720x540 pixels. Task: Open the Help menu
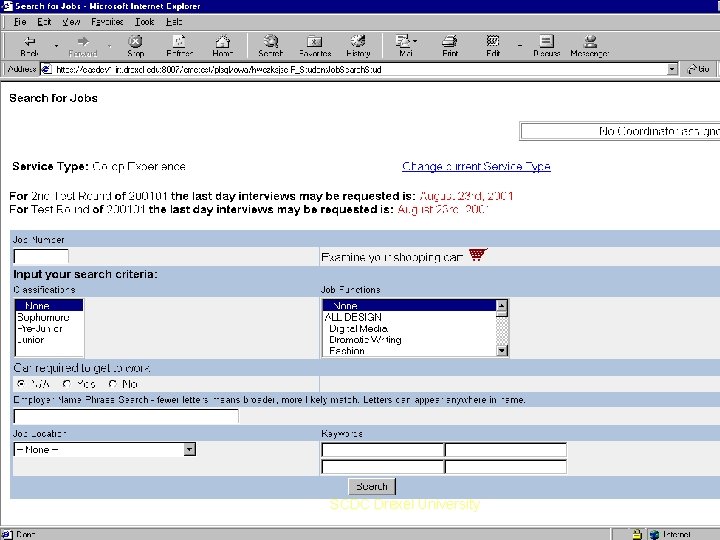point(174,22)
